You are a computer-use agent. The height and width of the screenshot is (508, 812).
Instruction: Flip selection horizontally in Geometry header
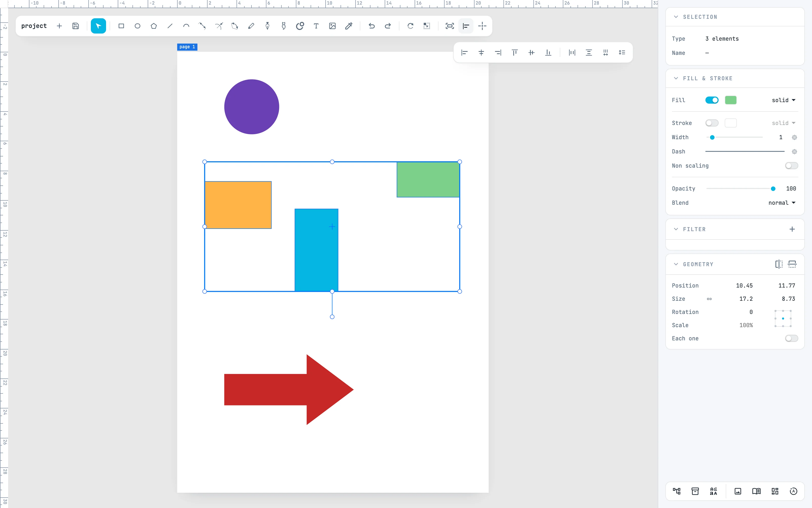[x=779, y=264]
